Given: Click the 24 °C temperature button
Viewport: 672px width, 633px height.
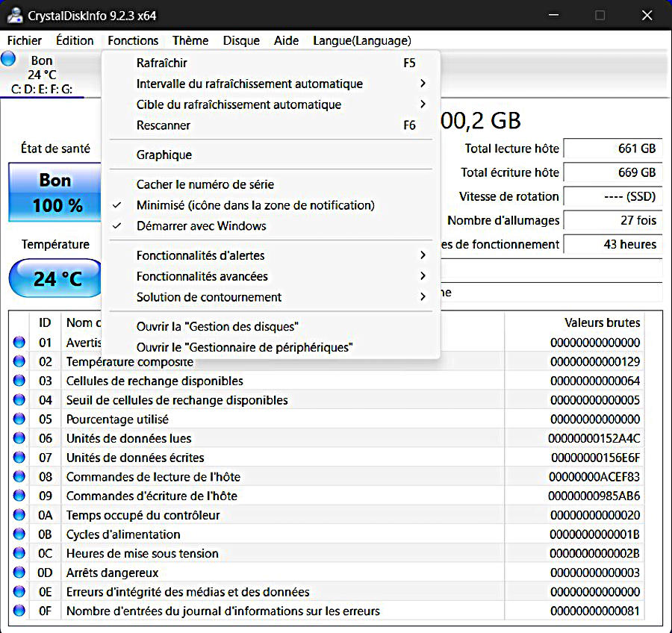Looking at the screenshot, I should pos(56,278).
